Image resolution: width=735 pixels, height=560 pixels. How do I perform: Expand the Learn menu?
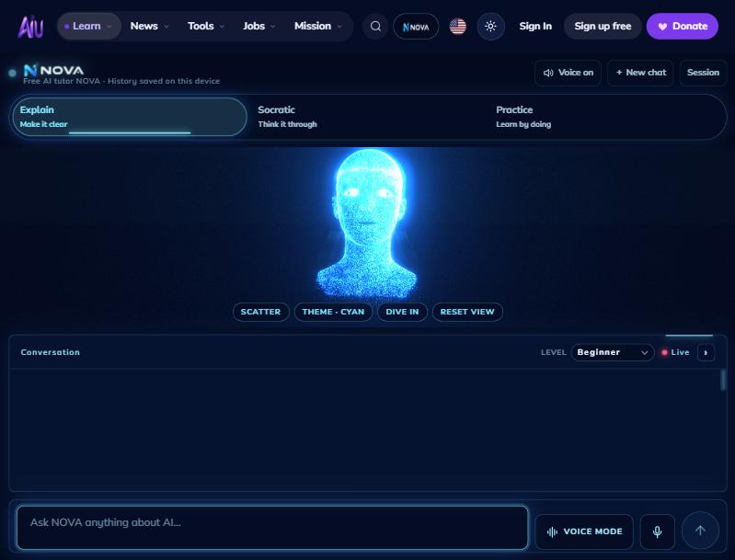pos(88,27)
